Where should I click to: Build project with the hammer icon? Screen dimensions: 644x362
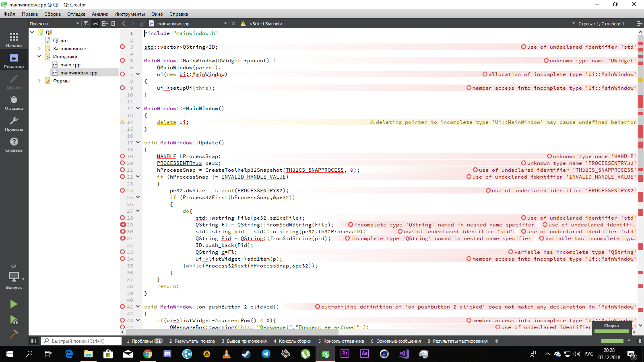pyautogui.click(x=14, y=334)
